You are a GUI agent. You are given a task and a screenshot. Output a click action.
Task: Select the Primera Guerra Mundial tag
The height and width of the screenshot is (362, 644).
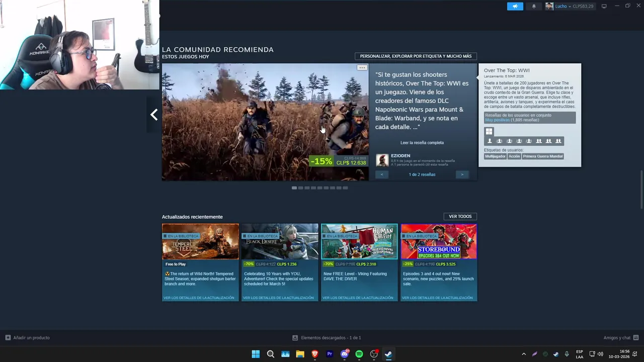[x=543, y=156]
